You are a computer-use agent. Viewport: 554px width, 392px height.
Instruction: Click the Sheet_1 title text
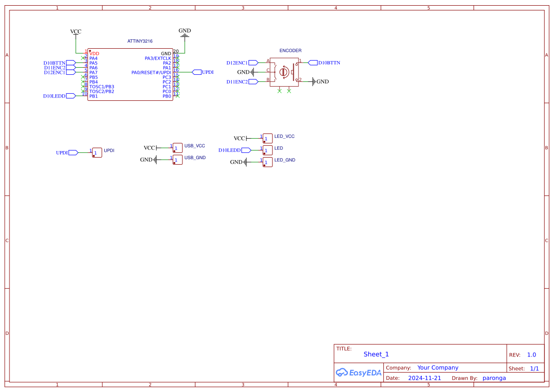(376, 354)
